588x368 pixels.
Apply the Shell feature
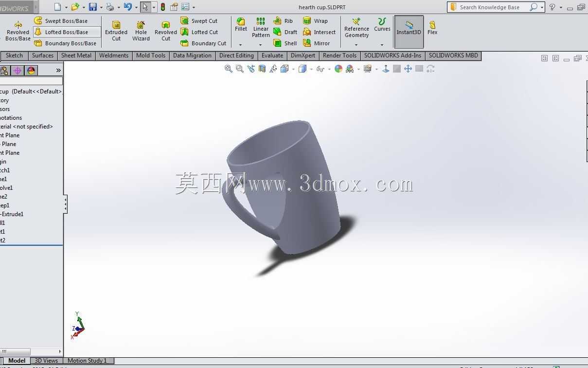coord(285,43)
